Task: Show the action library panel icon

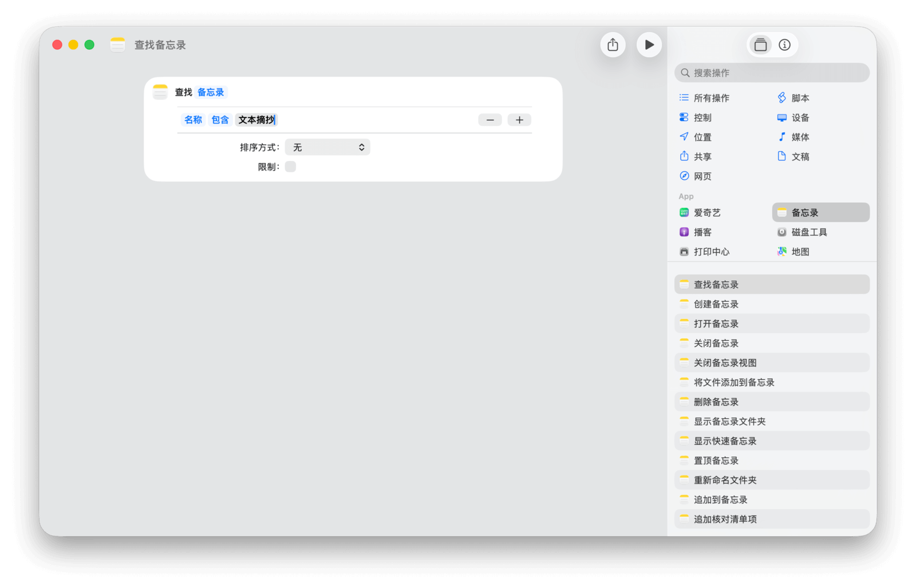Action: 760,45
